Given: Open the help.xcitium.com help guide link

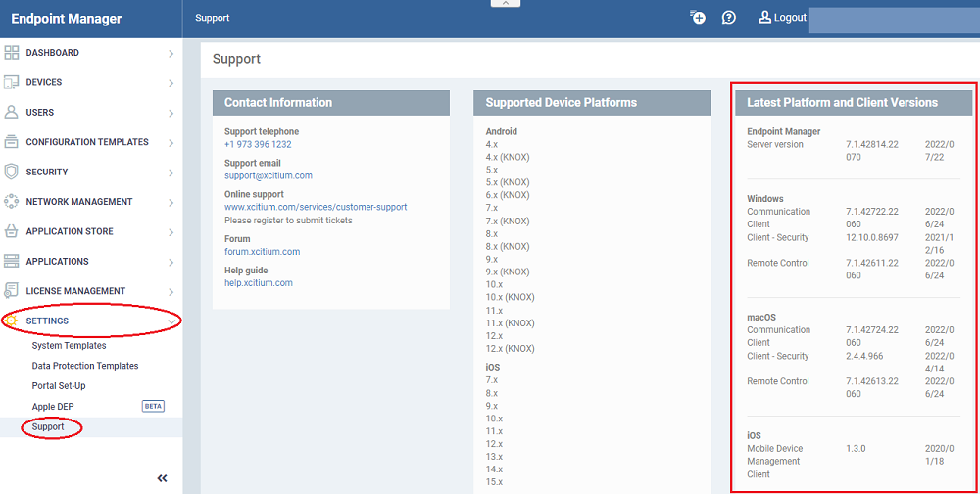Looking at the screenshot, I should (x=258, y=283).
